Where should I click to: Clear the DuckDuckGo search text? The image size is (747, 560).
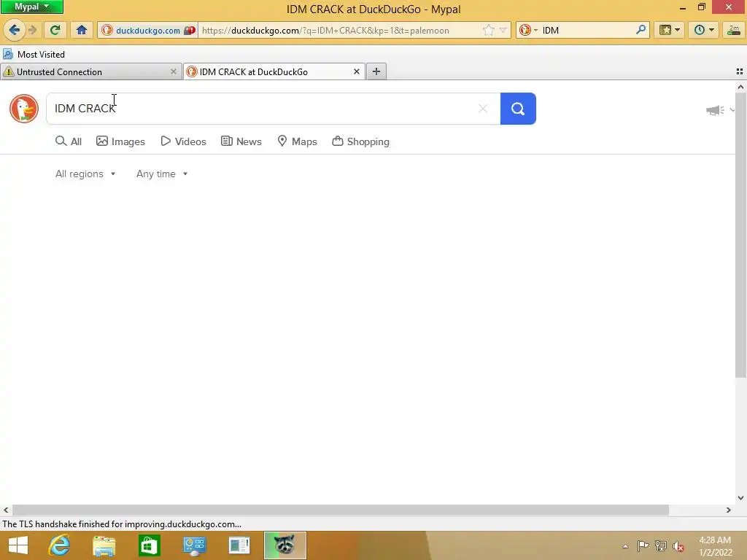pos(483,109)
